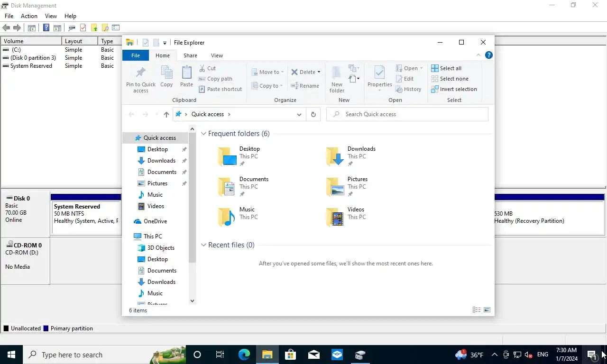The height and width of the screenshot is (364, 607).
Task: Open Disk Management's File menu
Action: pyautogui.click(x=9, y=16)
